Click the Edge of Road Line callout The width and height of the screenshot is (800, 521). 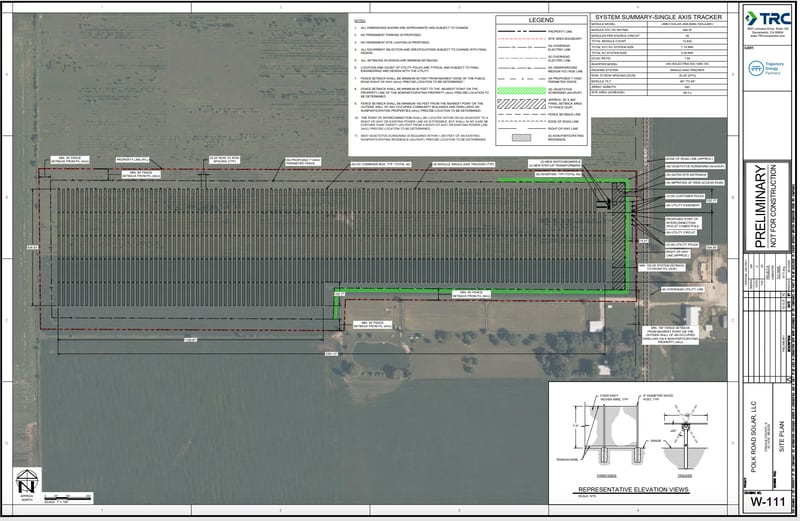(x=689, y=159)
